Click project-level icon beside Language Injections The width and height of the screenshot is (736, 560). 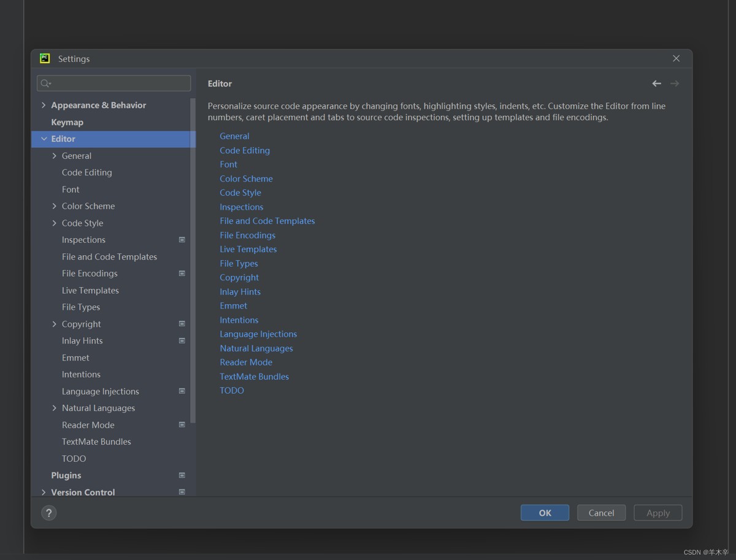point(182,391)
